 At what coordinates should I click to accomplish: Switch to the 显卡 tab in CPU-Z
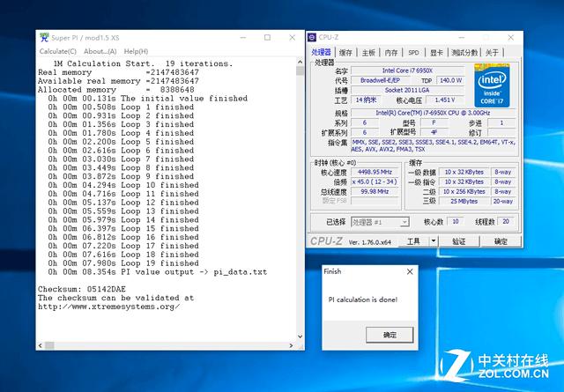point(436,53)
